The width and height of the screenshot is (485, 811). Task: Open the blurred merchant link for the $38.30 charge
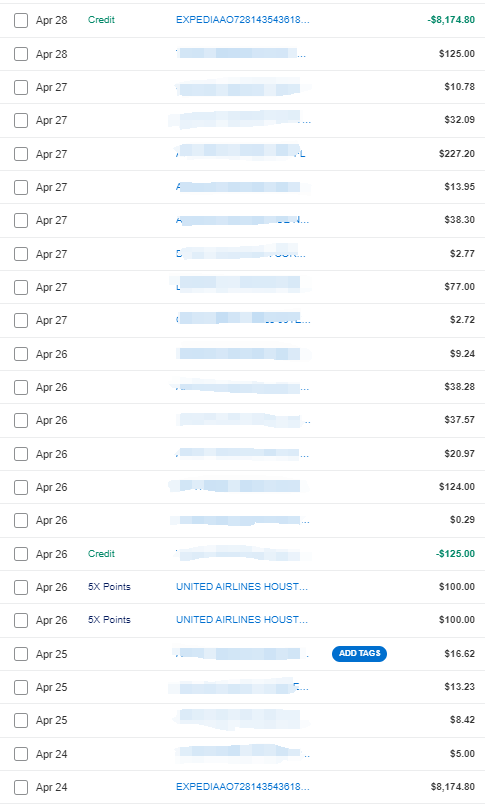(x=242, y=220)
